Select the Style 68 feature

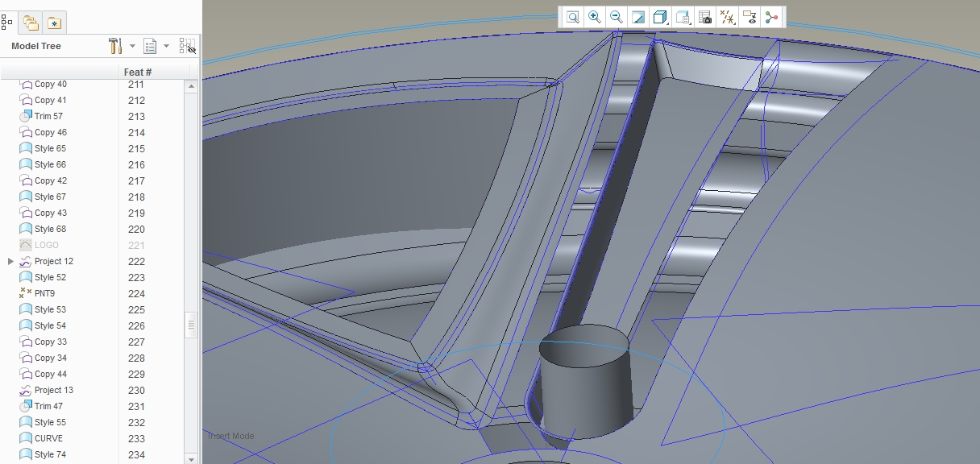50,229
